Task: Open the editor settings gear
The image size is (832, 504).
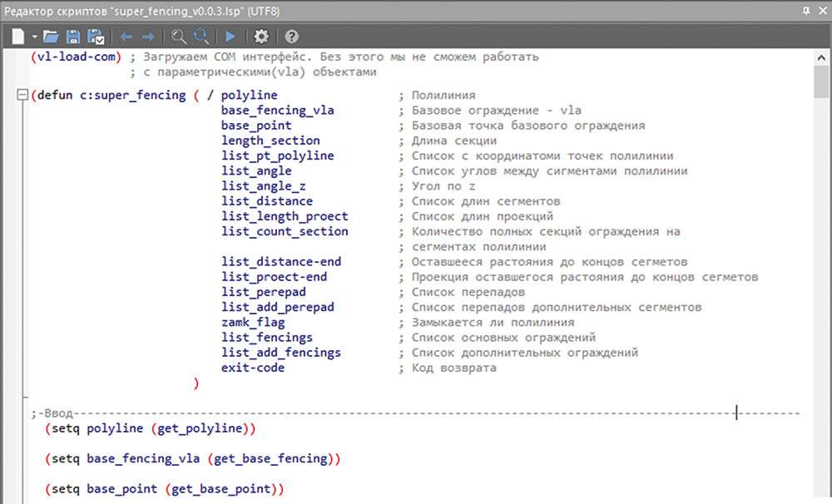Action: [x=261, y=36]
